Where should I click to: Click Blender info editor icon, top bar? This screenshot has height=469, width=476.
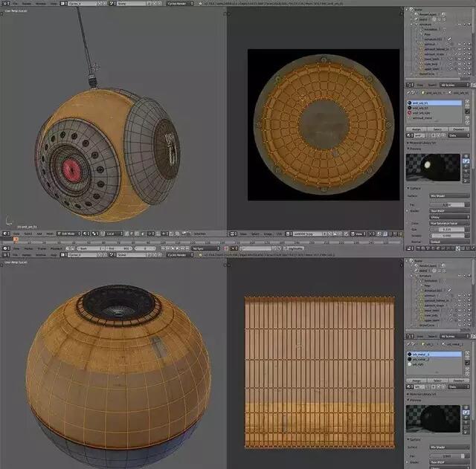point(5,4)
